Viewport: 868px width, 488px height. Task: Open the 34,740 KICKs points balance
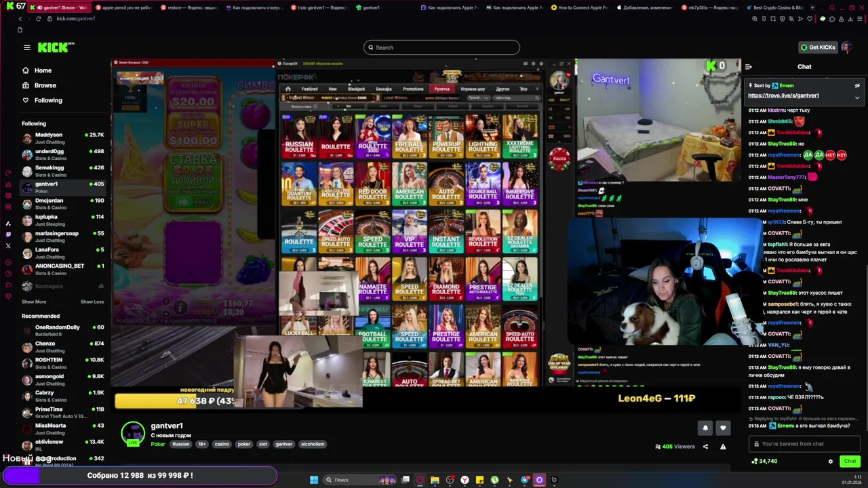point(764,462)
